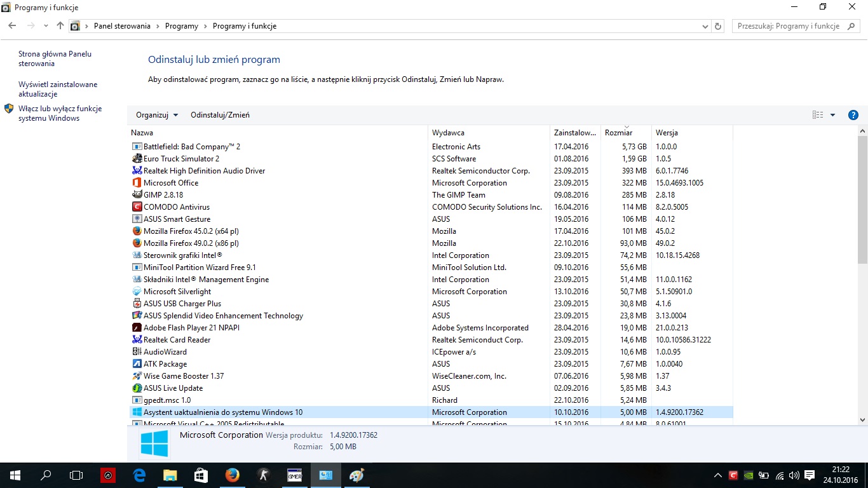
Task: Click the search magnifier in the Przeszukaj box
Action: pos(851,26)
